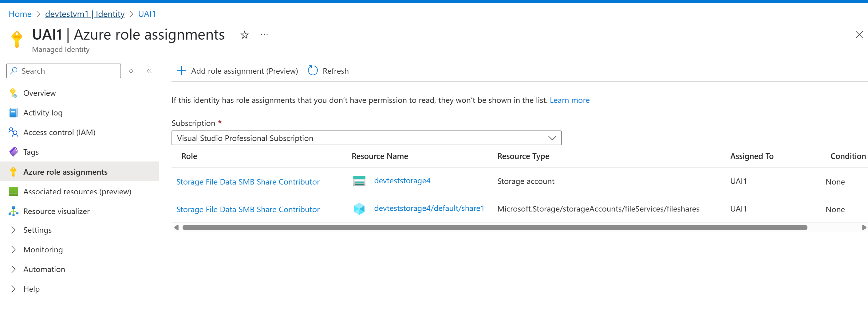The image size is (868, 315).
Task: Click inside the sidebar Search field
Action: coord(64,71)
